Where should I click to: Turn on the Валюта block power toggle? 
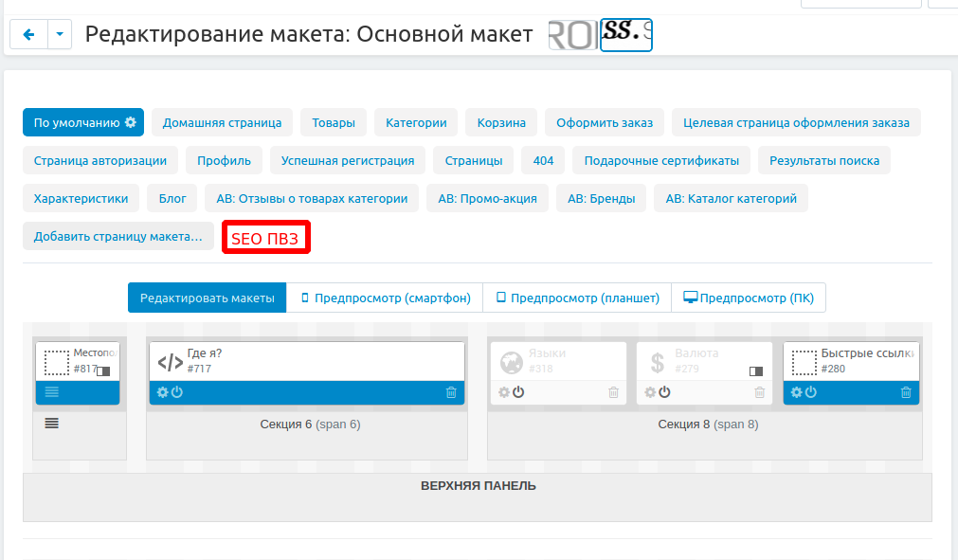pos(664,392)
